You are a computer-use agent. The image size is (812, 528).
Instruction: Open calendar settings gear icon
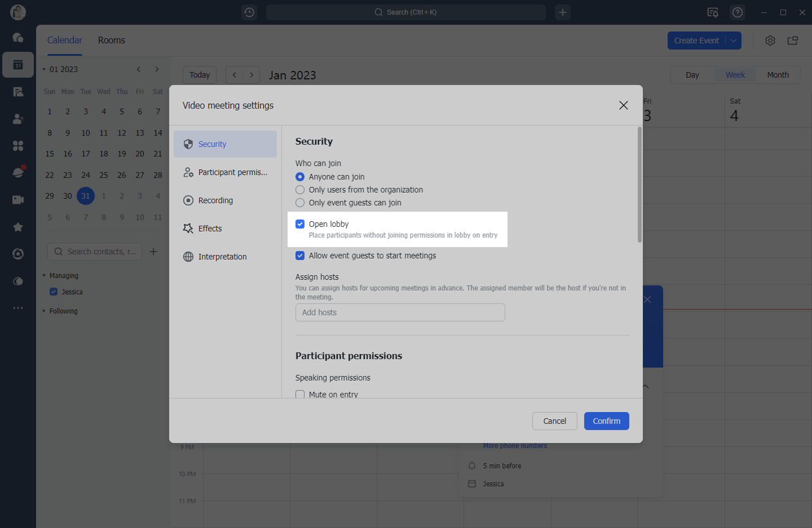[x=770, y=41]
